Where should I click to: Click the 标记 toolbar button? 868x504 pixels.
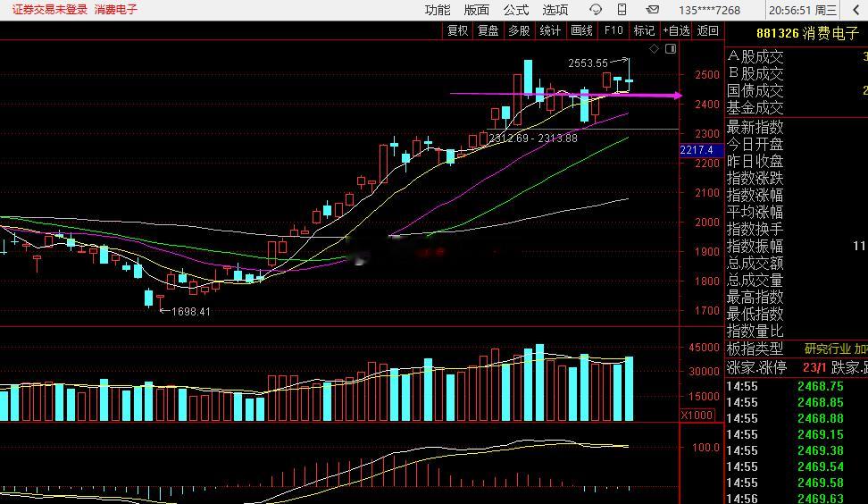tap(645, 31)
